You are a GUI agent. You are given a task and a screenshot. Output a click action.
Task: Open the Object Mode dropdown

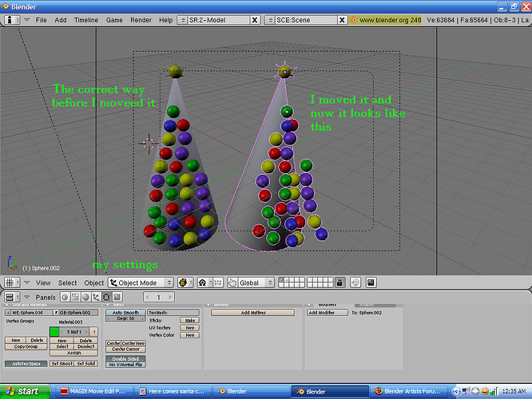[x=141, y=282]
